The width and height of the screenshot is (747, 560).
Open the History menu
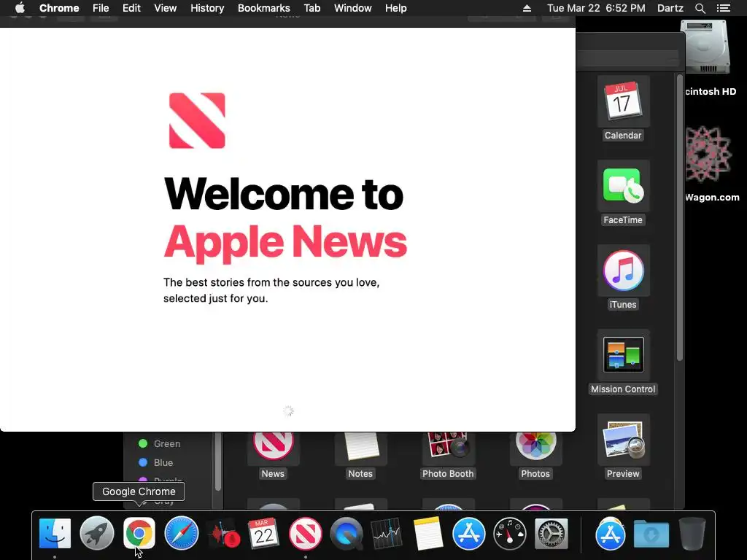(207, 8)
